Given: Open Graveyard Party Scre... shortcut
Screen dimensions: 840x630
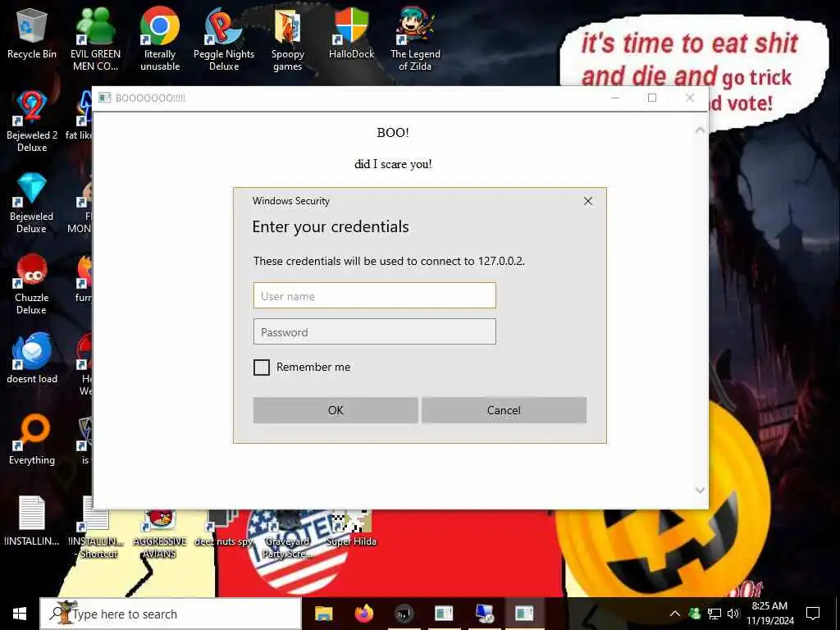Looking at the screenshot, I should [x=288, y=533].
